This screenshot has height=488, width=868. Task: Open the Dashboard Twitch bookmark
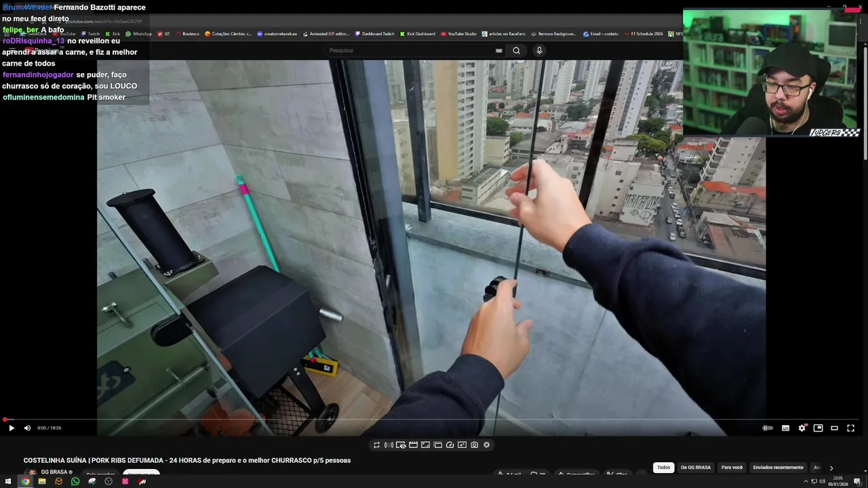tap(374, 34)
